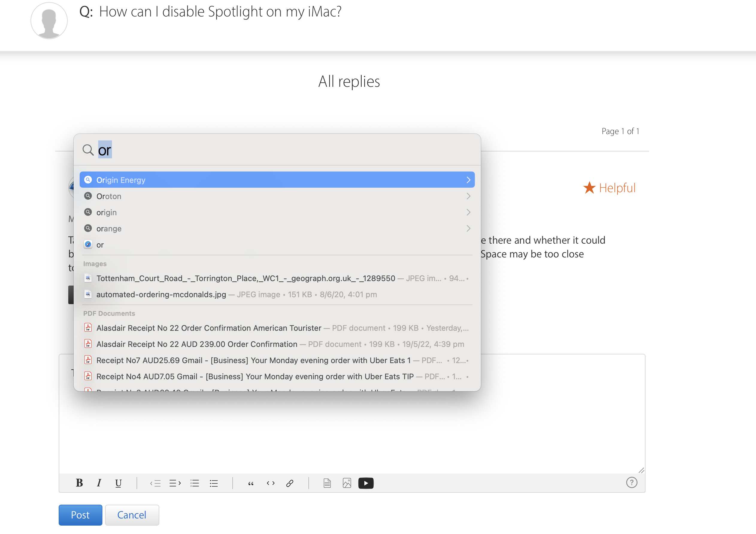This screenshot has height=534, width=756.
Task: Insert a numbered list in the reply
Action: pyautogui.click(x=195, y=483)
